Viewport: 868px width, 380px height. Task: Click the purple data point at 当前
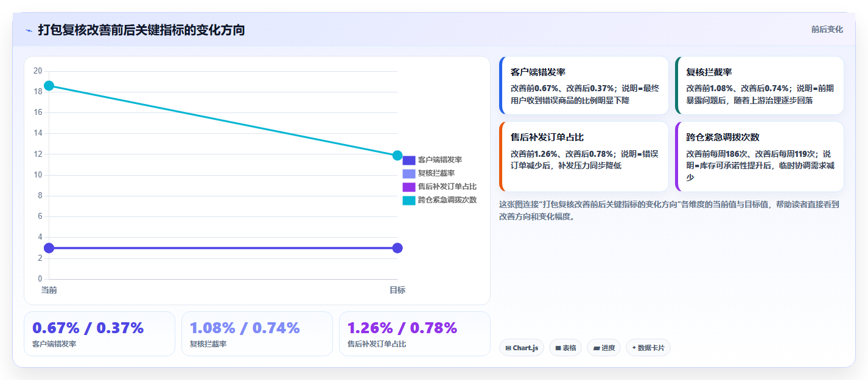(x=49, y=248)
